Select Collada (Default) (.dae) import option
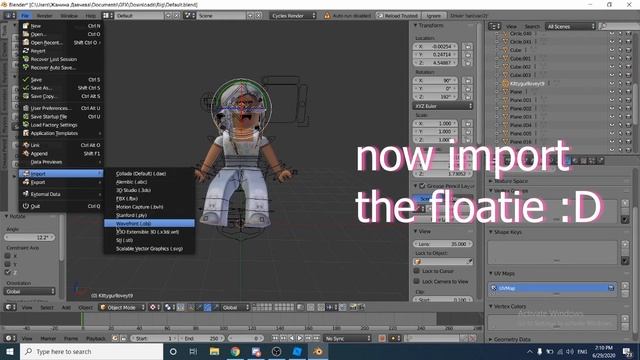 point(149,173)
